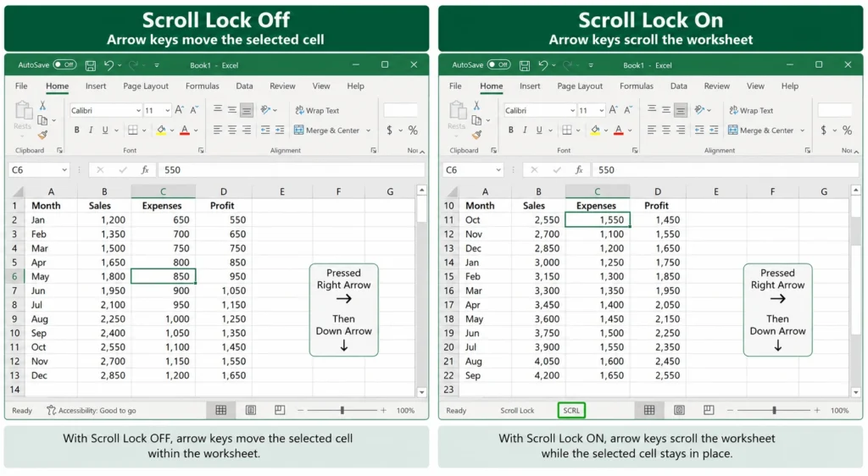Click Font Color icon in right Excel window
The width and height of the screenshot is (868, 476).
tap(618, 130)
